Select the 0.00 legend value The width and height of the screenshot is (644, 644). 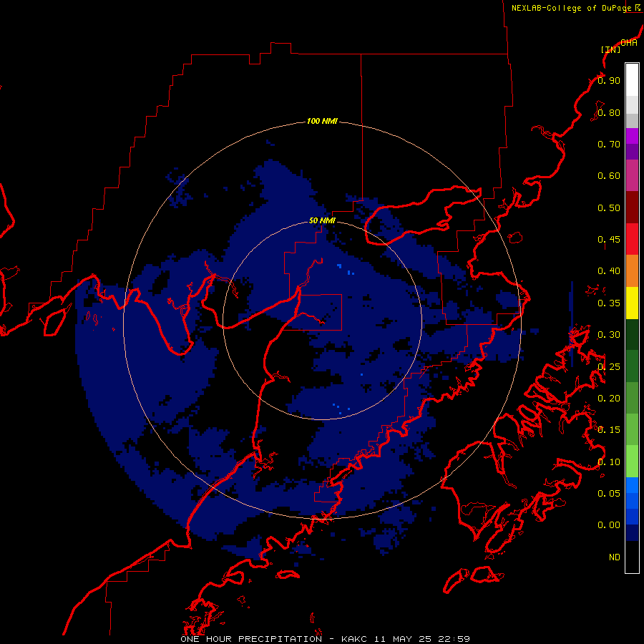609,525
